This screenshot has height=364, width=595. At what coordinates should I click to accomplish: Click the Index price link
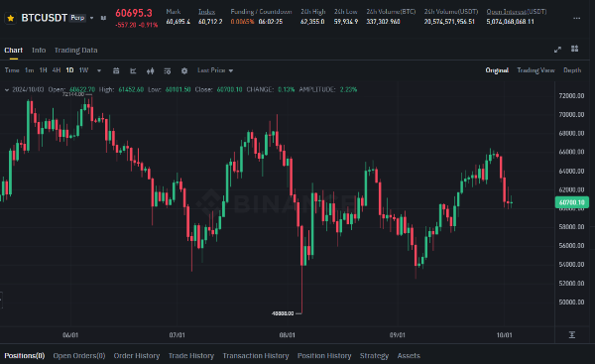[207, 12]
